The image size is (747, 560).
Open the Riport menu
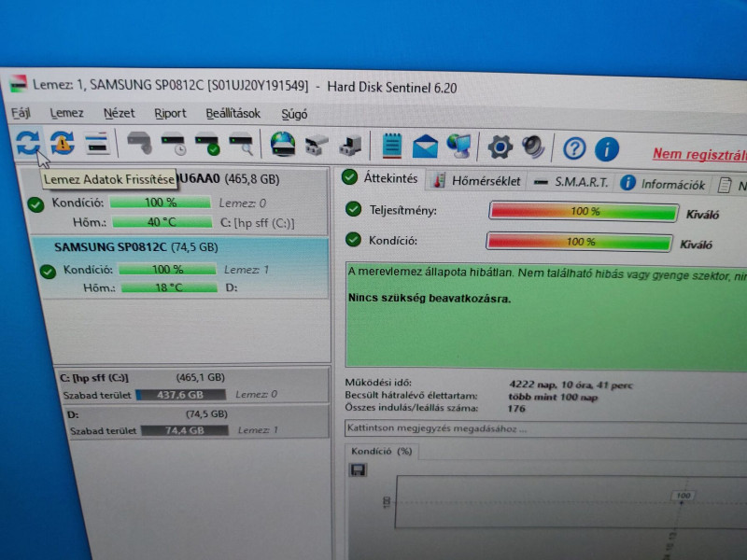pyautogui.click(x=170, y=113)
